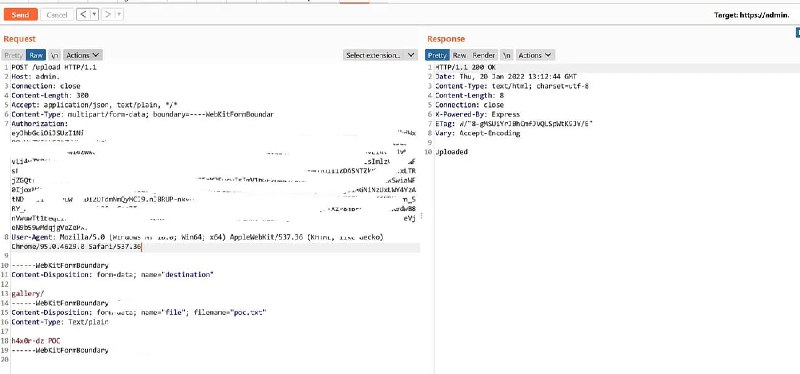Open the history dropdown beside the back arrow
Screen dimensions: 800x374
click(94, 15)
